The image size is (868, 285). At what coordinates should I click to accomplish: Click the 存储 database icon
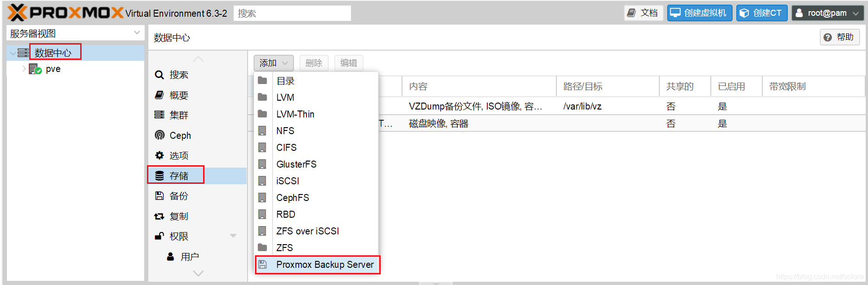[x=160, y=175]
